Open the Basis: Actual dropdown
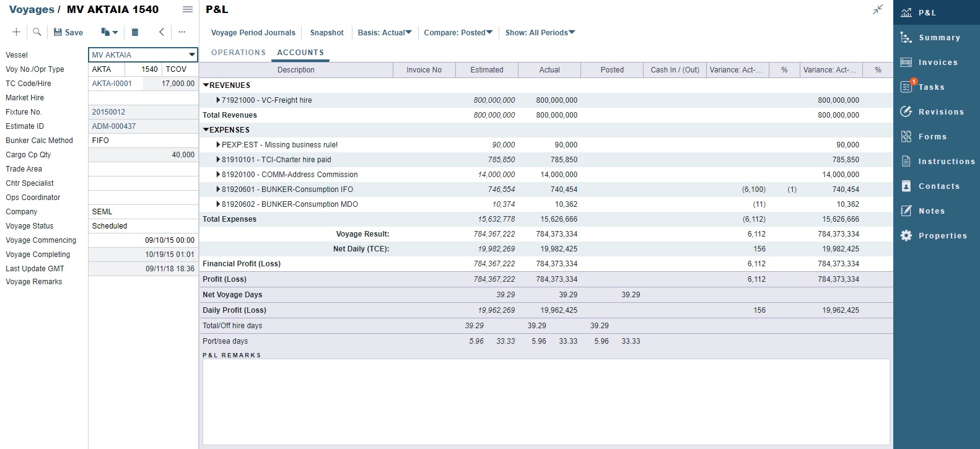 point(385,33)
